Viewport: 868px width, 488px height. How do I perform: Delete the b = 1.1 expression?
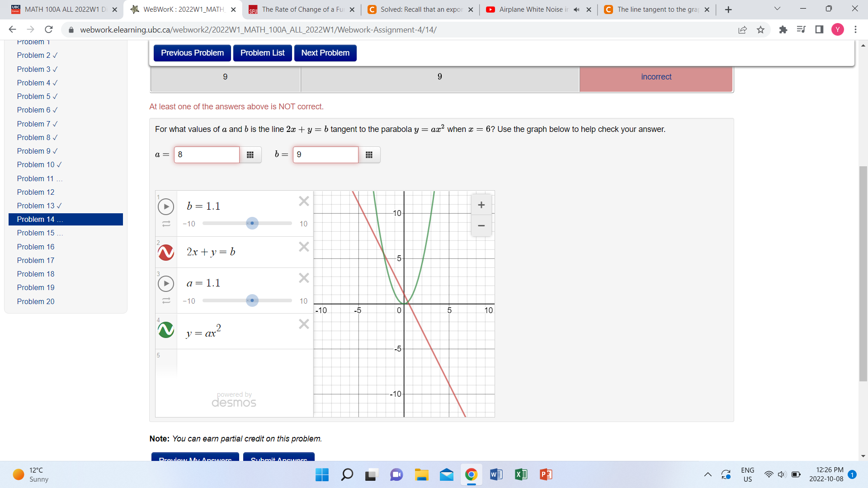click(x=303, y=201)
